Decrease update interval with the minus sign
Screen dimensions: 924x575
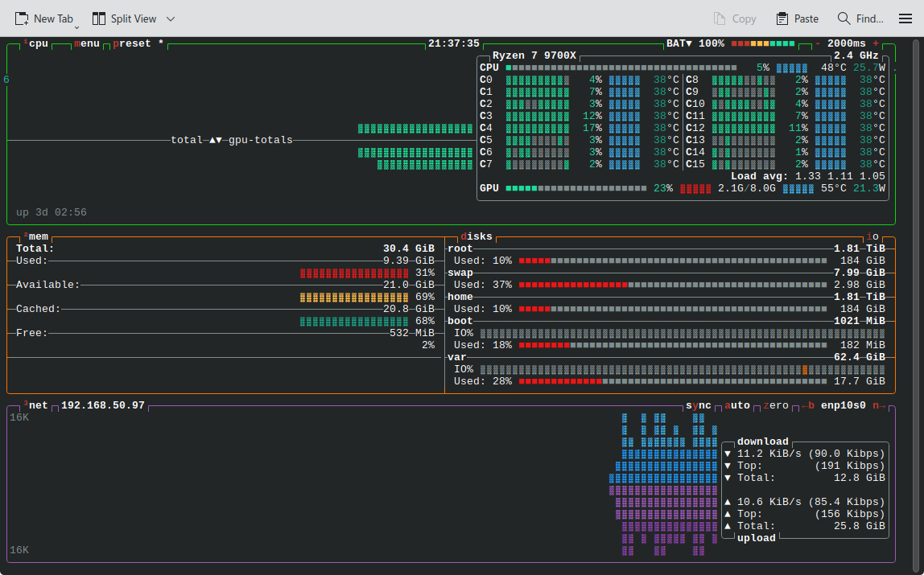coord(817,43)
